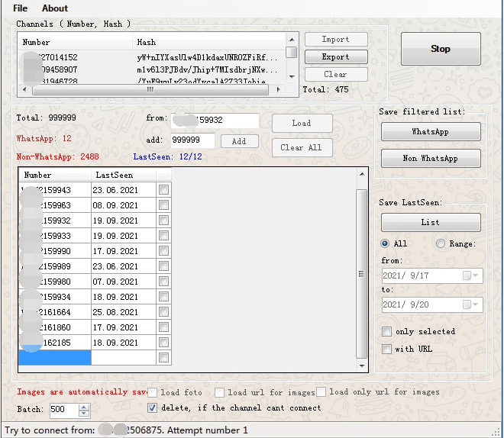Enable the 'load foto' checkbox
Image resolution: width=504 pixels, height=438 pixels.
152,392
